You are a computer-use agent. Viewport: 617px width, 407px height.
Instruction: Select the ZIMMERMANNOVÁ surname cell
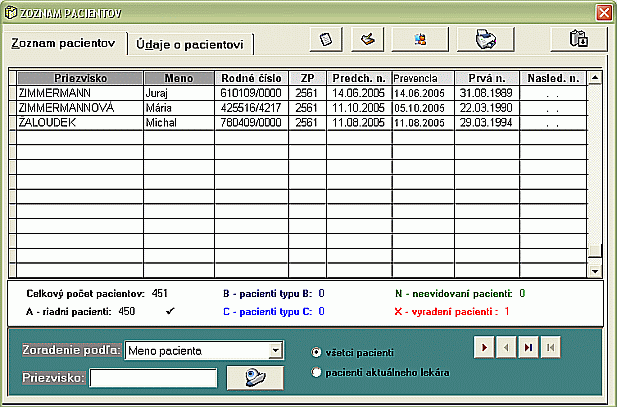point(80,108)
